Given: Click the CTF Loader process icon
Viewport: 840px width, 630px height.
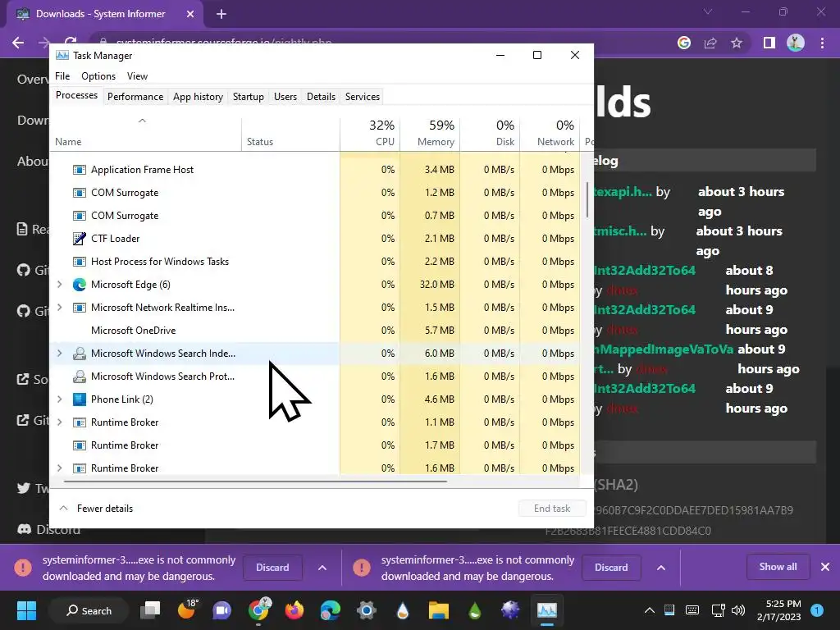Looking at the screenshot, I should 80,239.
